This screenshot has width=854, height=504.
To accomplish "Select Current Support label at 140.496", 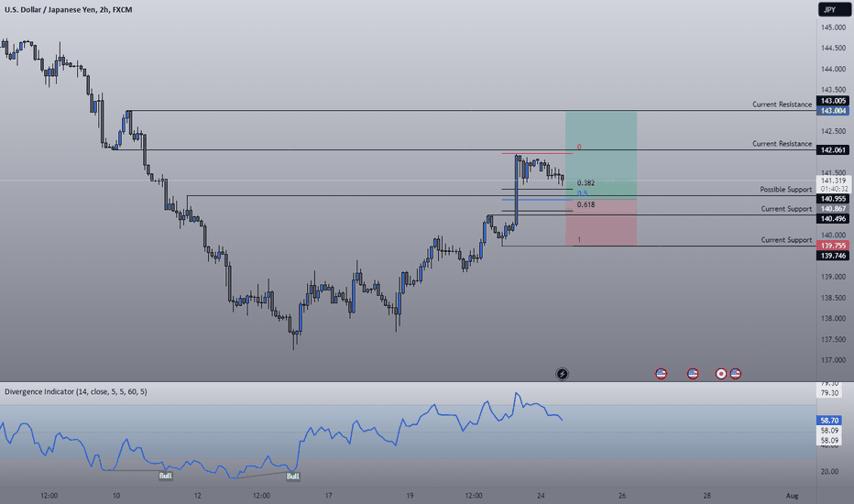I will 786,209.
